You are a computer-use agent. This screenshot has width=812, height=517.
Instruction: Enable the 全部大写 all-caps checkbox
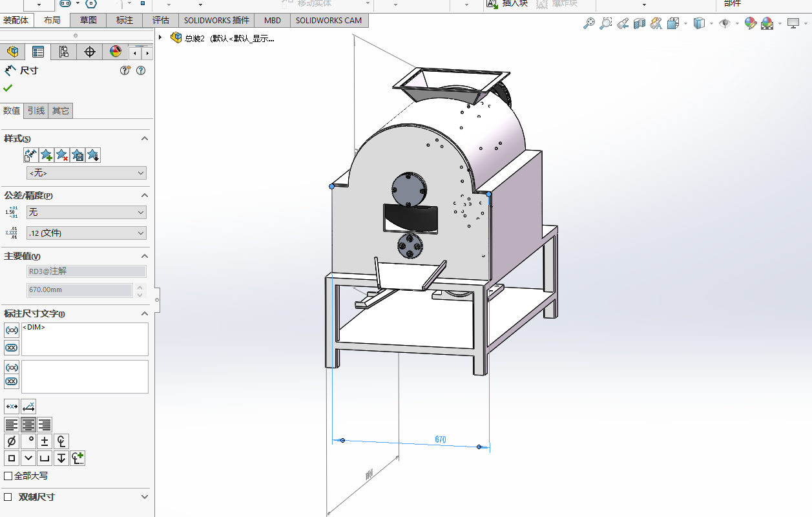8,476
